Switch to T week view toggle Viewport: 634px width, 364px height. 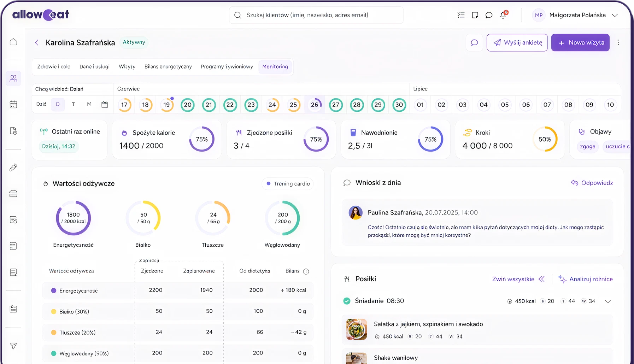[74, 104]
